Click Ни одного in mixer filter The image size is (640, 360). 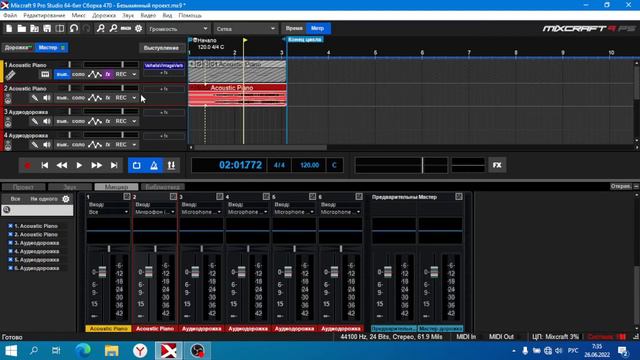click(44, 199)
